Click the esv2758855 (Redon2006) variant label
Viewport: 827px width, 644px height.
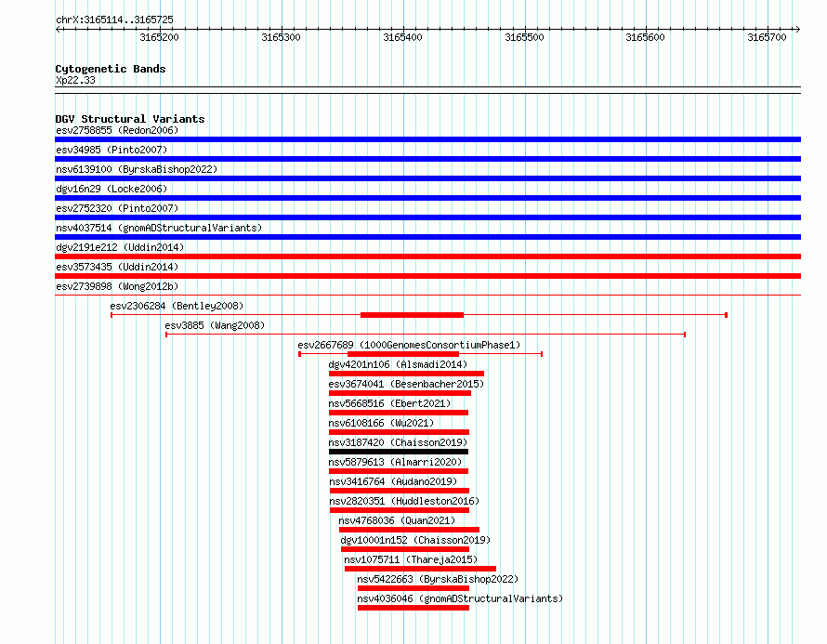coord(117,130)
